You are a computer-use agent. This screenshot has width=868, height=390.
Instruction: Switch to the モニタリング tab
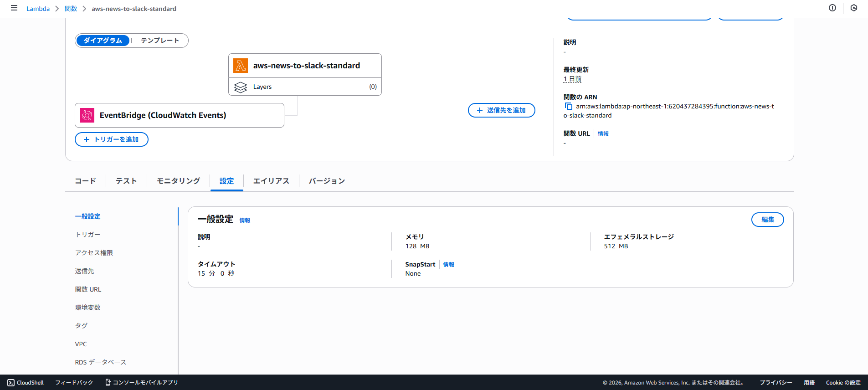click(178, 181)
